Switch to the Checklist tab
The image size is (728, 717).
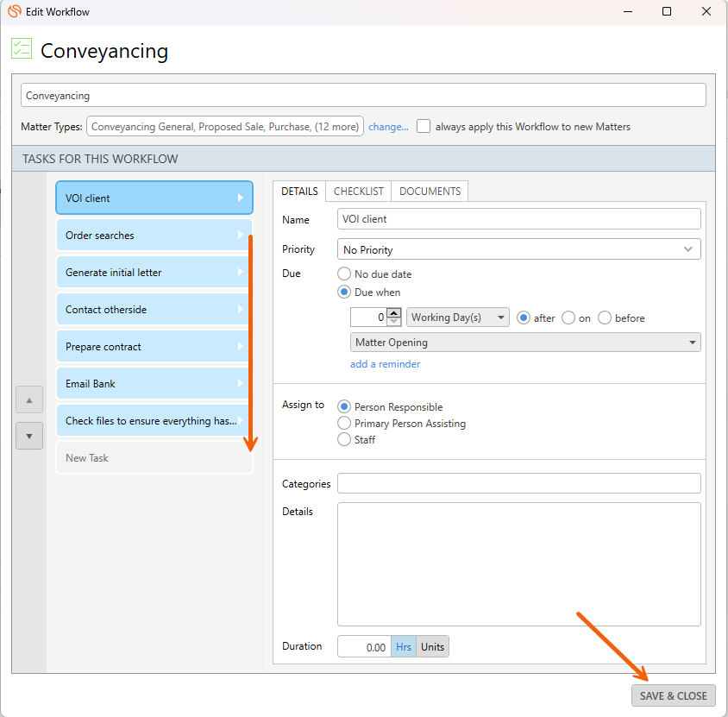tap(358, 192)
